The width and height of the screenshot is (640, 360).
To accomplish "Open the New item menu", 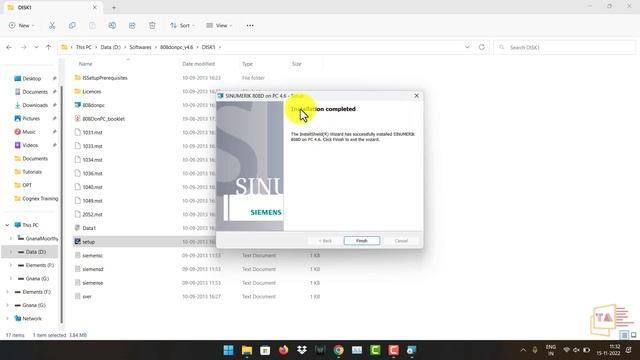I will (21, 25).
